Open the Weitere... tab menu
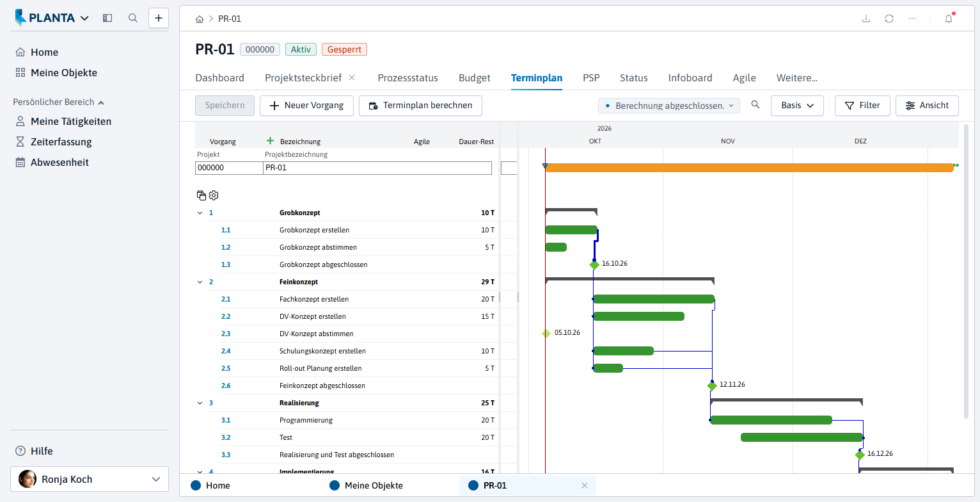The height and width of the screenshot is (502, 980). [797, 78]
